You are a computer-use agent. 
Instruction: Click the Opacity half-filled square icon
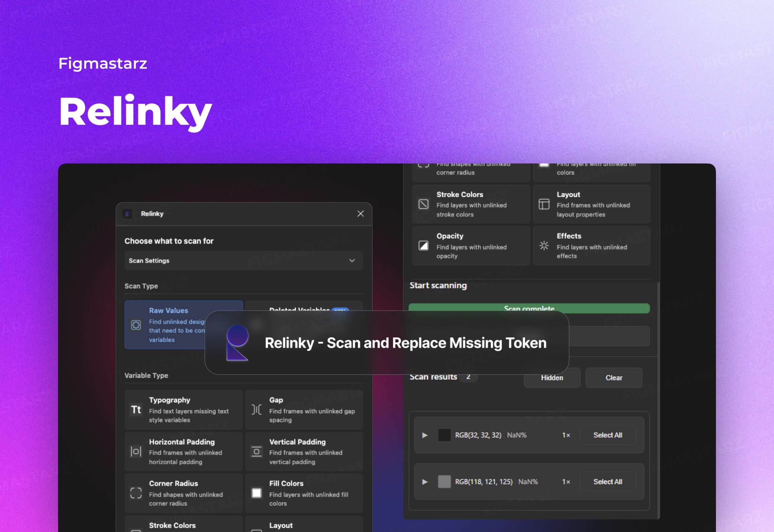[423, 246]
